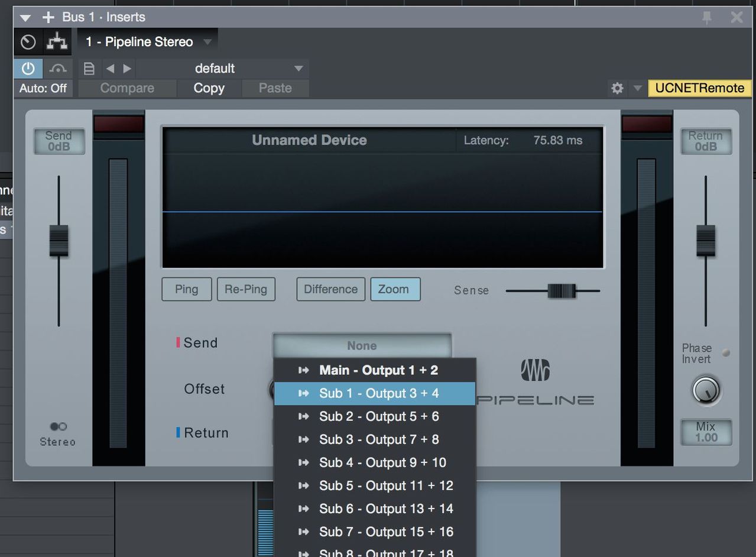Viewport: 756px width, 557px height.
Task: Click the Mix knob
Action: click(706, 390)
